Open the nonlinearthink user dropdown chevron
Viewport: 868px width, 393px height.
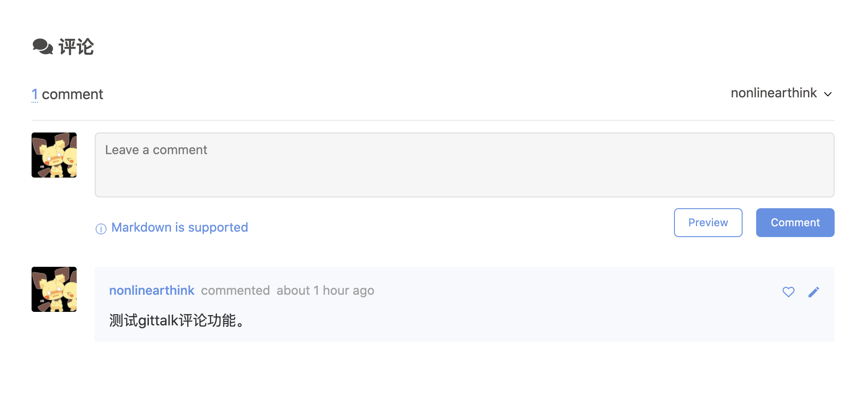pos(828,94)
